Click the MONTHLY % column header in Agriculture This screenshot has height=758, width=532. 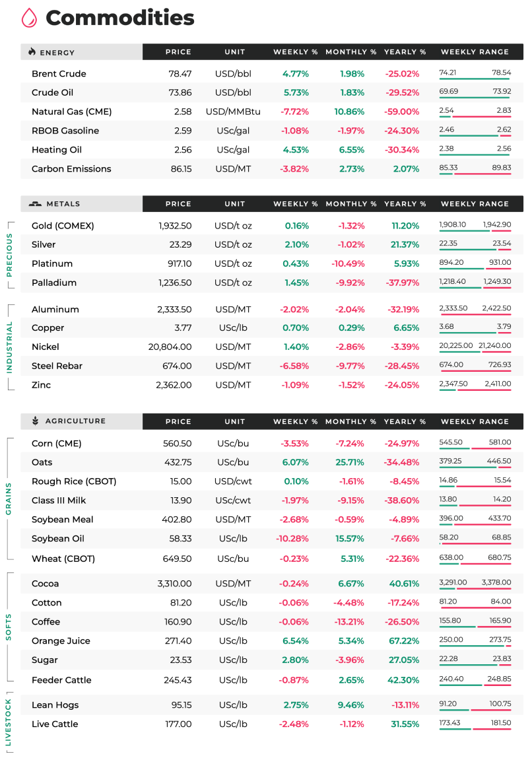coord(350,421)
